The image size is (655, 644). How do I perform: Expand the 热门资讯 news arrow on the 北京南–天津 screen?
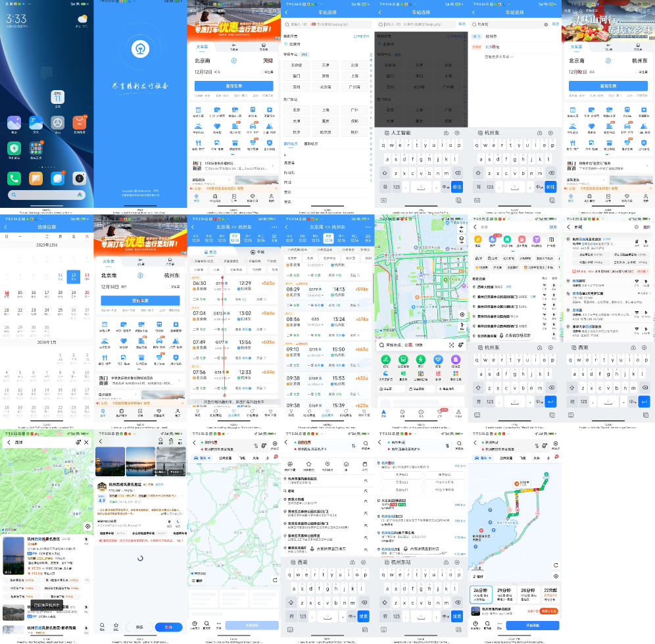(273, 166)
